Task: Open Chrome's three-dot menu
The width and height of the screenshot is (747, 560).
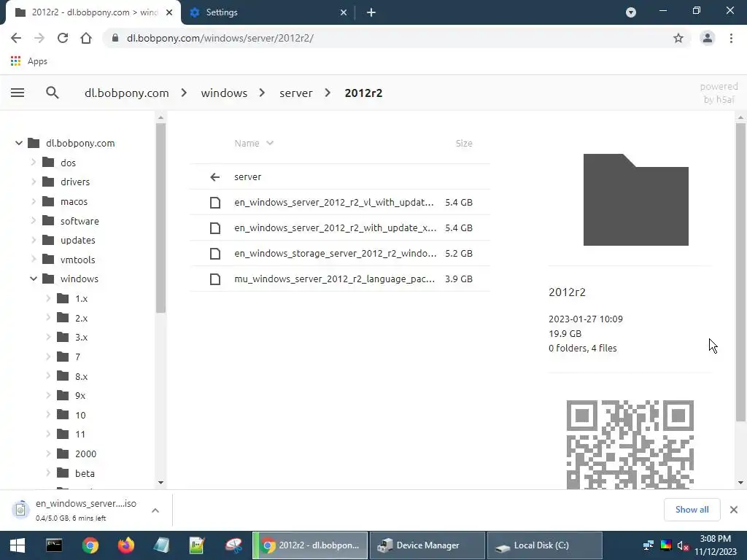Action: coord(731,38)
